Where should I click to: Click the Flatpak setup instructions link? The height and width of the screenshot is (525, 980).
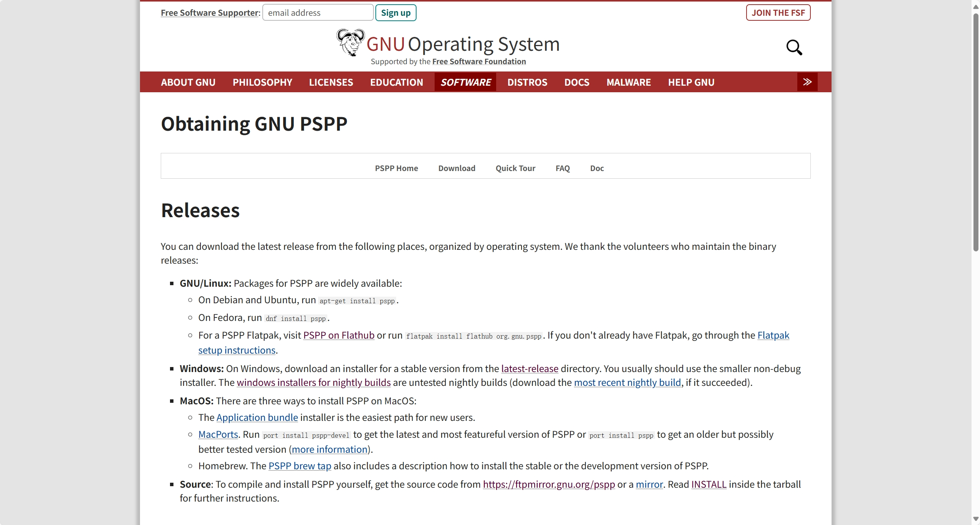click(237, 350)
